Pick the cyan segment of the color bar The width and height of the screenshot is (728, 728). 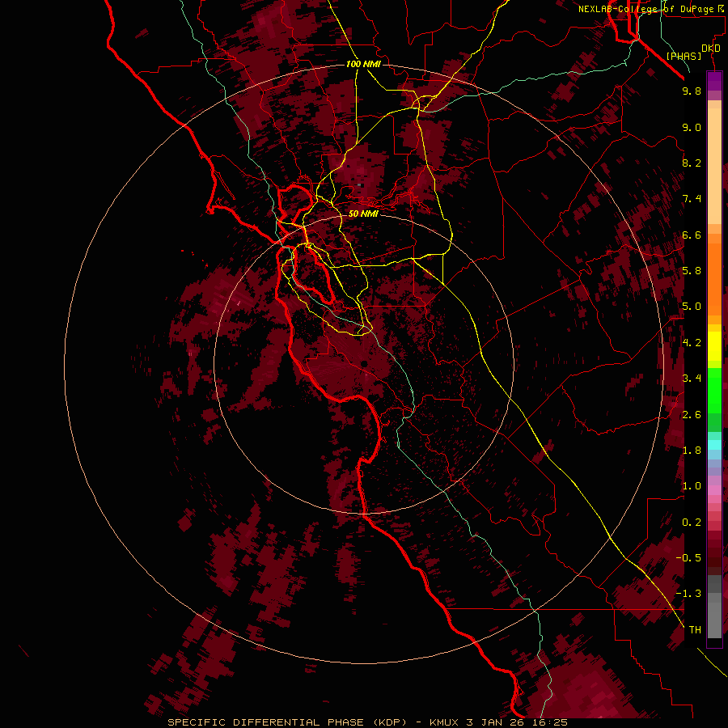(714, 445)
